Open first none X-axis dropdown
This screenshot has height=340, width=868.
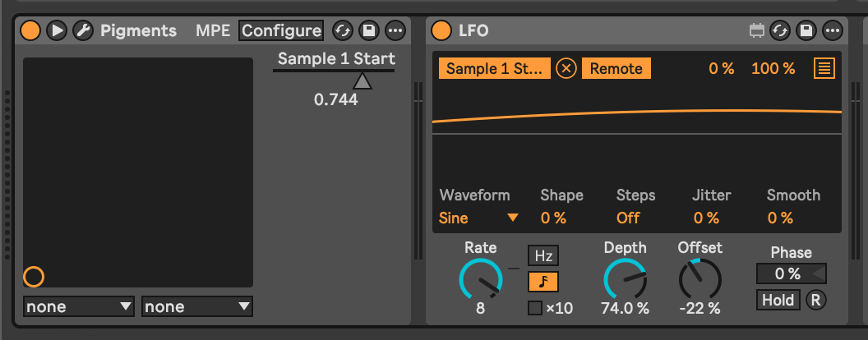(79, 307)
